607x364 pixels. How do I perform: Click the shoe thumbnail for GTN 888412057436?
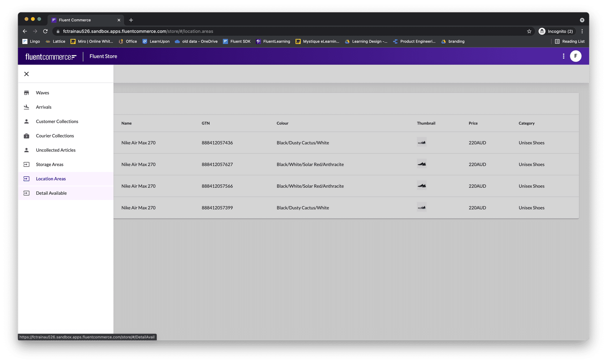(x=422, y=142)
